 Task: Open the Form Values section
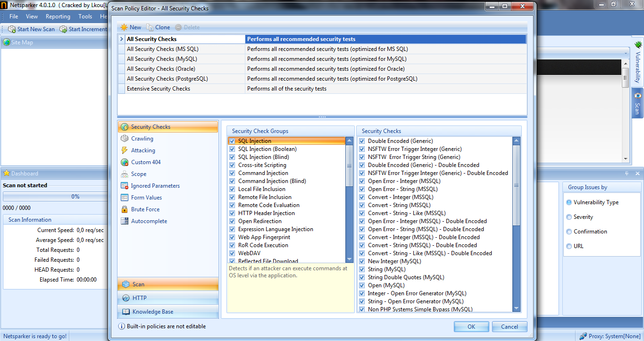pos(168,198)
